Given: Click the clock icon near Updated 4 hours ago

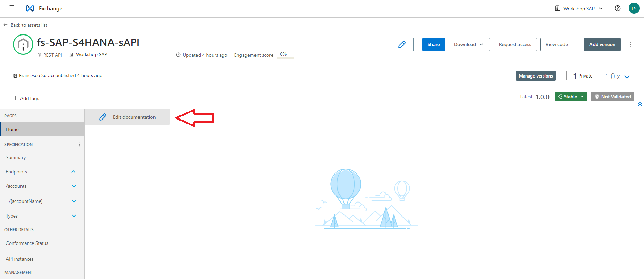Looking at the screenshot, I should (178, 55).
